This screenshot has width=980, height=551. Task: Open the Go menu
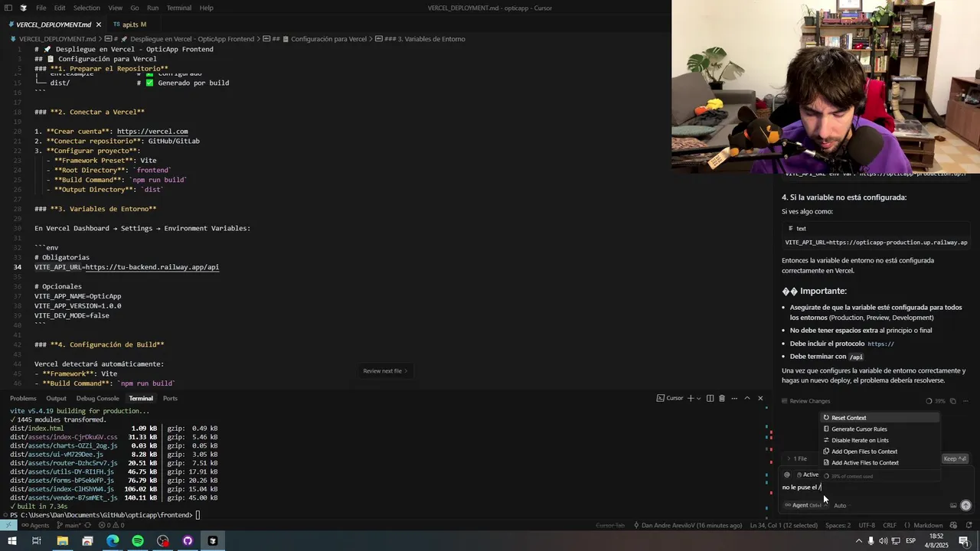[135, 8]
